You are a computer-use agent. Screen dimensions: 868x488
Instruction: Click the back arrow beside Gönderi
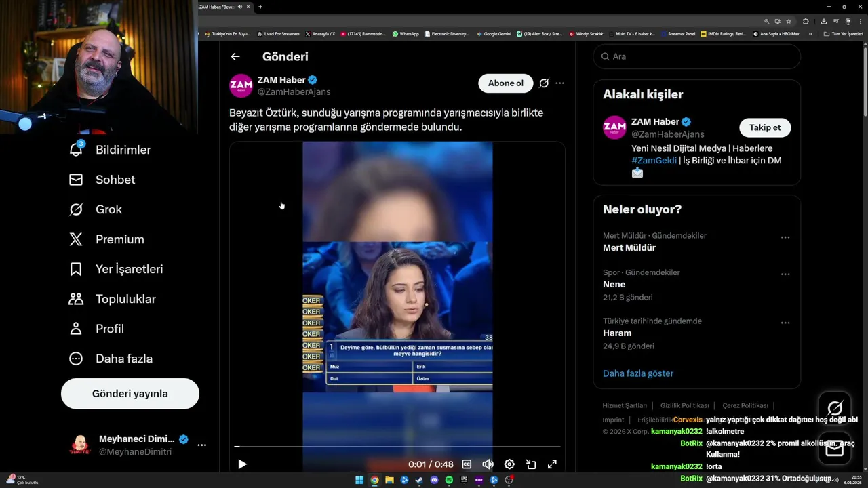pyautogui.click(x=235, y=57)
